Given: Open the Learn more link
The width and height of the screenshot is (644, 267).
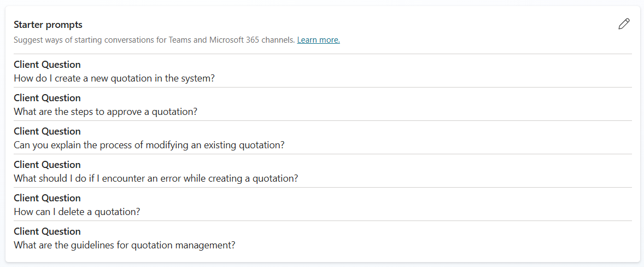Looking at the screenshot, I should point(318,40).
